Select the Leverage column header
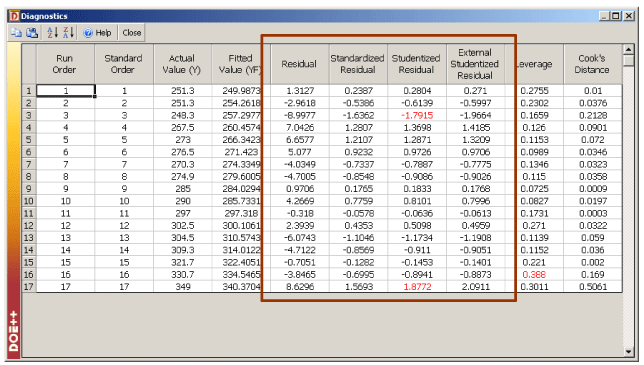644x365 pixels. [534, 64]
